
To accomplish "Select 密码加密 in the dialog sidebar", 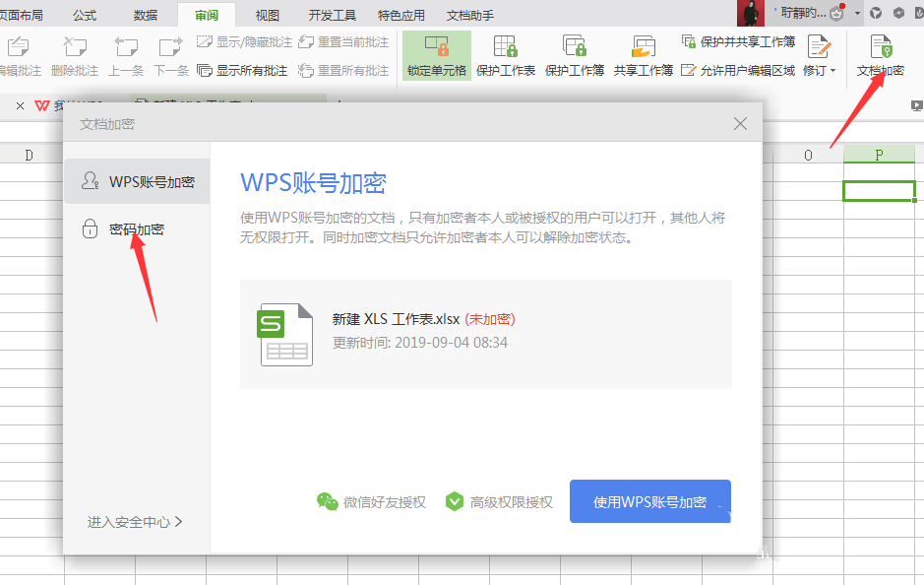I will 137,228.
